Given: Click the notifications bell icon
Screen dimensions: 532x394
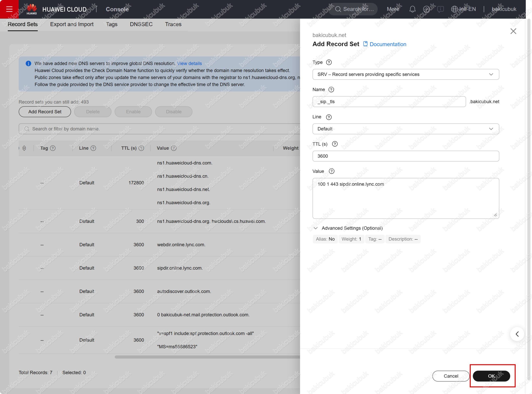Looking at the screenshot, I should click(412, 9).
